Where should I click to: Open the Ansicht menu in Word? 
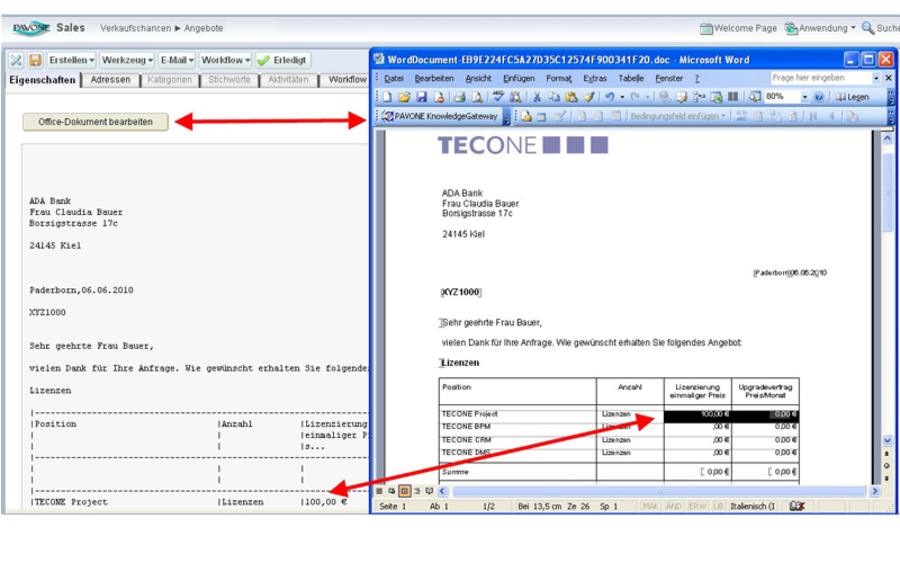pos(478,78)
